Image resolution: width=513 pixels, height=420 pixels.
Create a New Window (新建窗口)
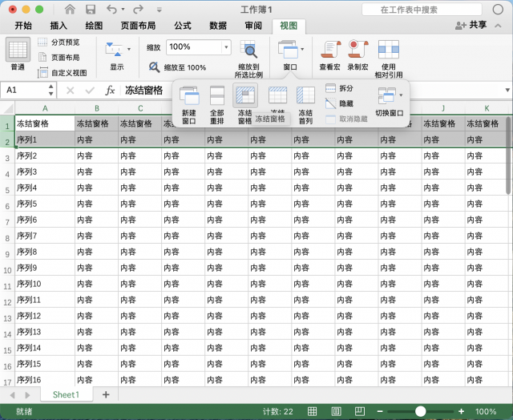coord(189,105)
